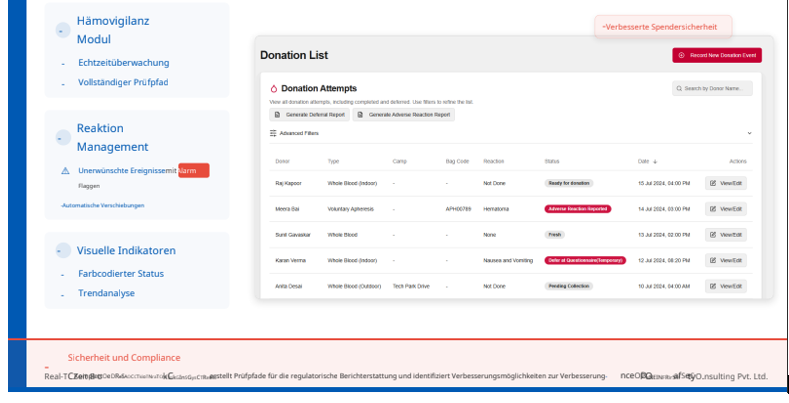
Task: Toggle the Reaktion Management section circle
Action: pos(62,137)
